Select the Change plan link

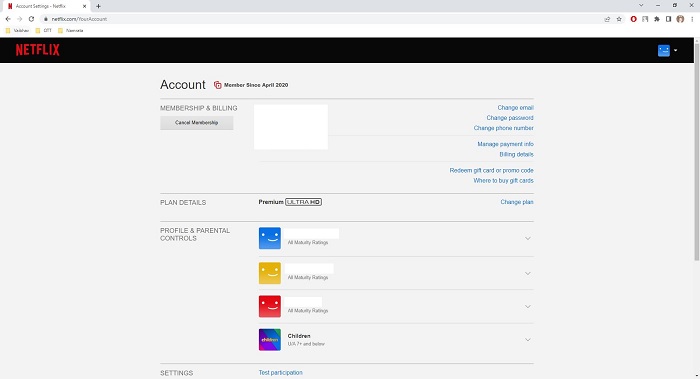(517, 202)
